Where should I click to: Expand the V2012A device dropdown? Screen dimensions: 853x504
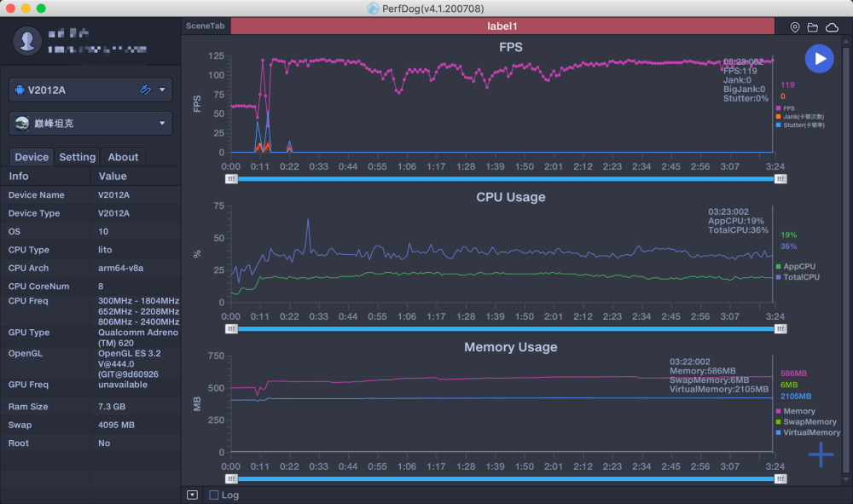click(x=162, y=90)
